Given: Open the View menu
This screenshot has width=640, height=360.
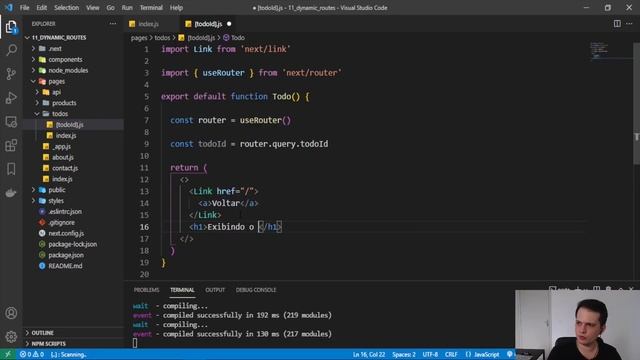Looking at the screenshot, I should point(93,8).
